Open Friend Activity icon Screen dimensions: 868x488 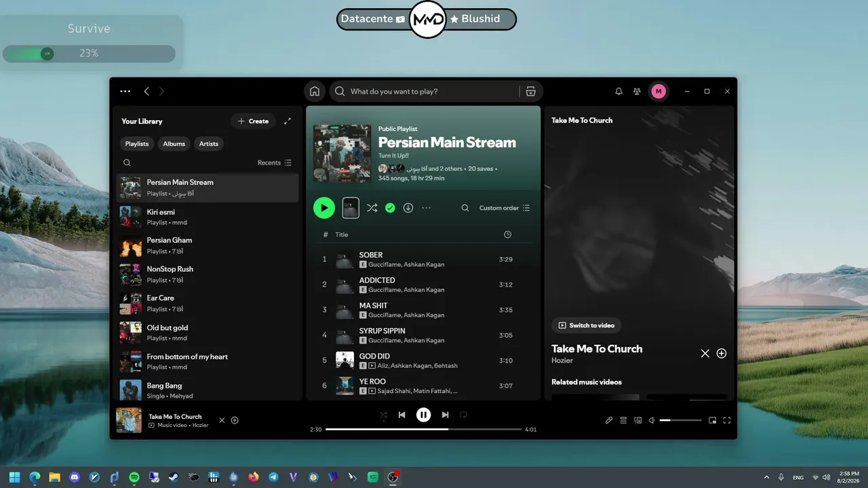click(637, 91)
